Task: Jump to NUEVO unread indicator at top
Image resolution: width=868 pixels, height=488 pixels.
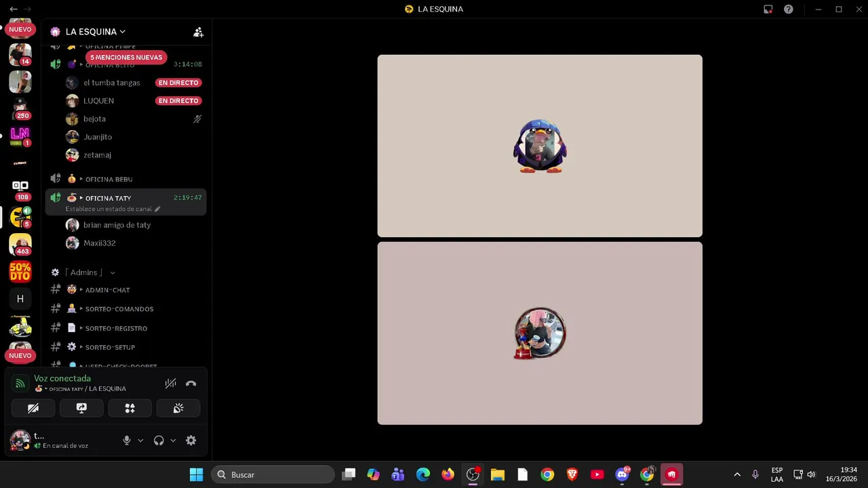Action: (x=20, y=29)
